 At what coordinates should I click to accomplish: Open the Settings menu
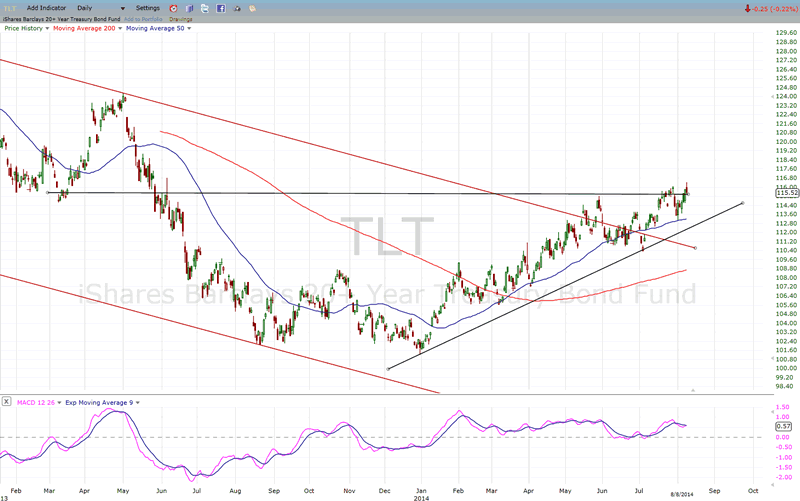tap(147, 7)
